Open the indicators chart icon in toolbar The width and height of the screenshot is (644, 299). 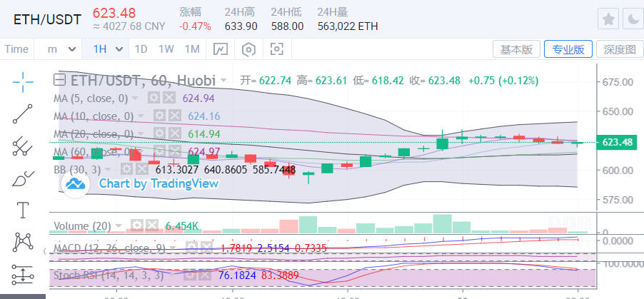pyautogui.click(x=221, y=49)
